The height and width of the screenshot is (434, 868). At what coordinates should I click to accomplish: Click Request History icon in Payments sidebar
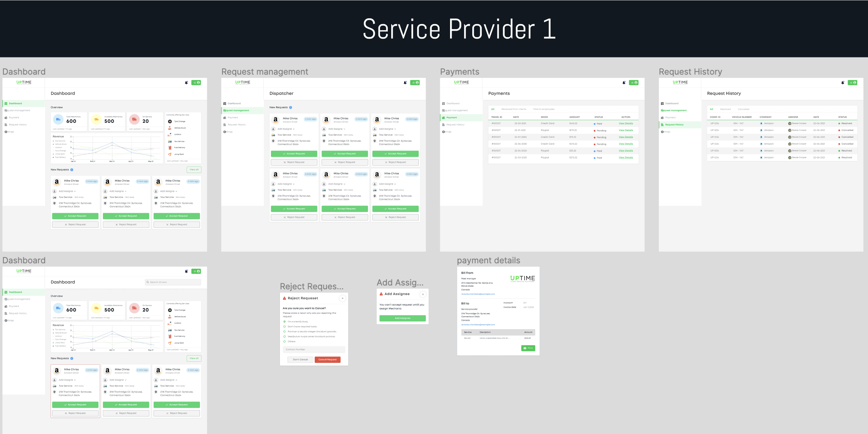444,125
